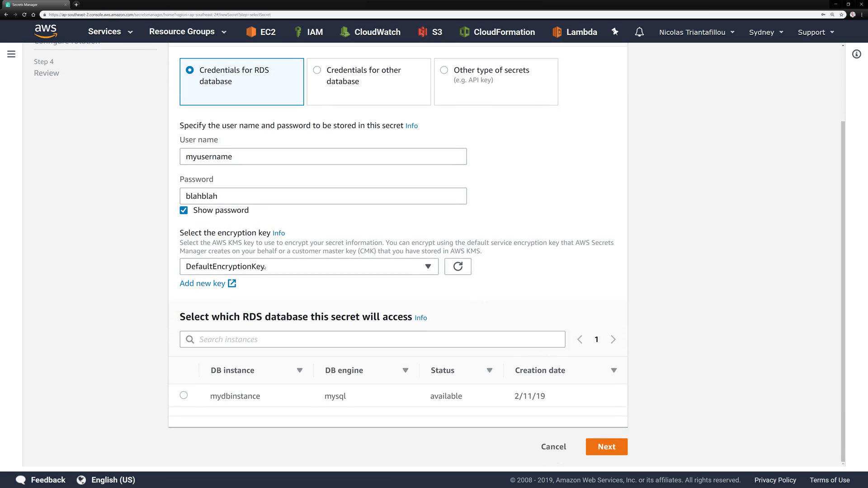868x488 pixels.
Task: Open a new browser tab
Action: tap(76, 5)
